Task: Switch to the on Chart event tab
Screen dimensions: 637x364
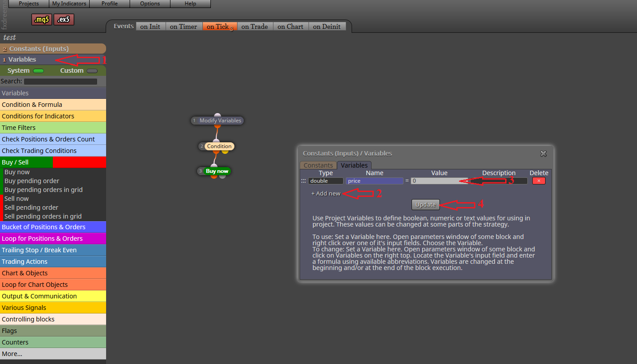Action: 291,27
